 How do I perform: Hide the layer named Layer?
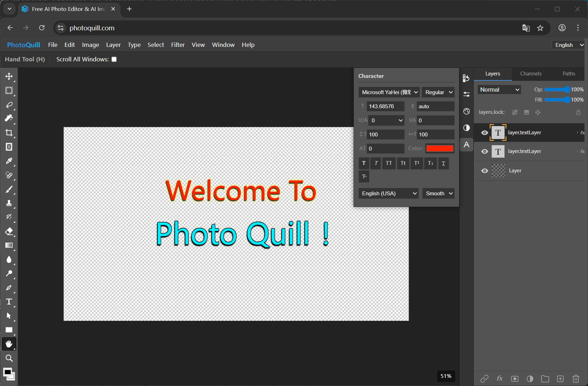pyautogui.click(x=485, y=171)
